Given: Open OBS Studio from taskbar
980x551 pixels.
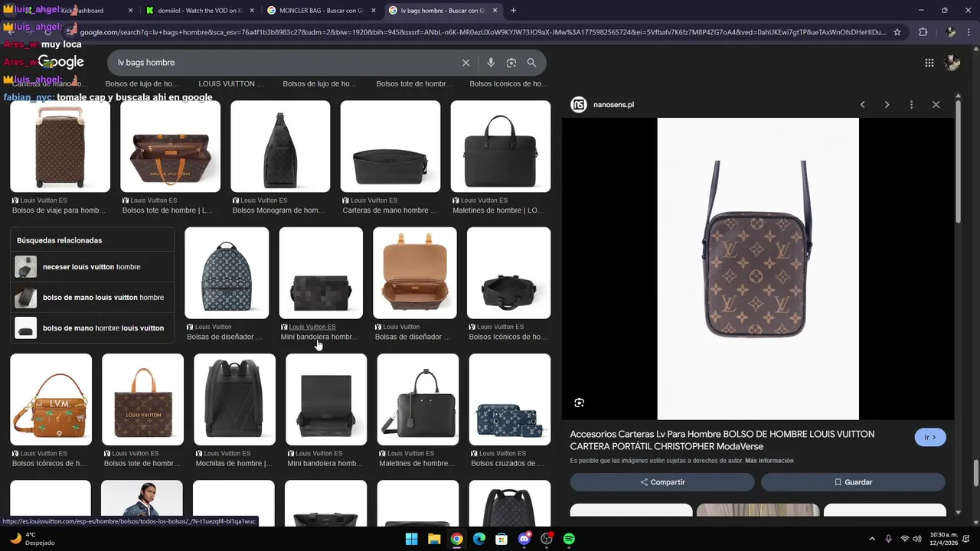Looking at the screenshot, I should [x=547, y=539].
